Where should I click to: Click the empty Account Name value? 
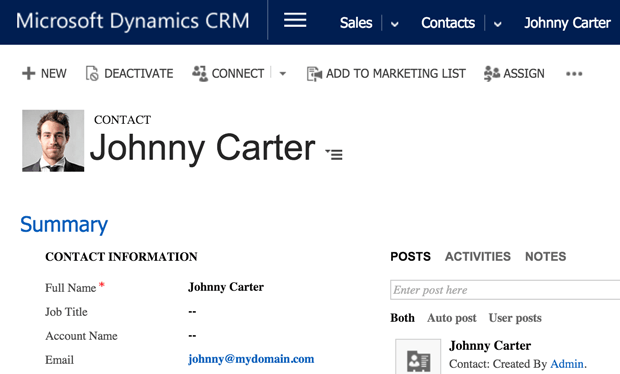point(192,336)
